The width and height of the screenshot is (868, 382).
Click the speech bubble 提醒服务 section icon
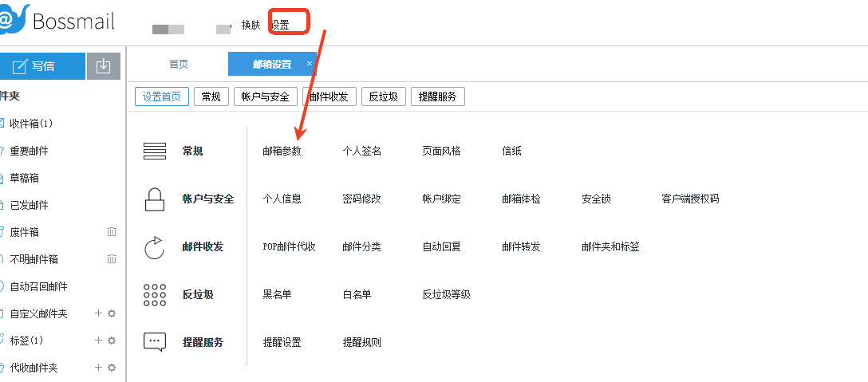(x=154, y=342)
